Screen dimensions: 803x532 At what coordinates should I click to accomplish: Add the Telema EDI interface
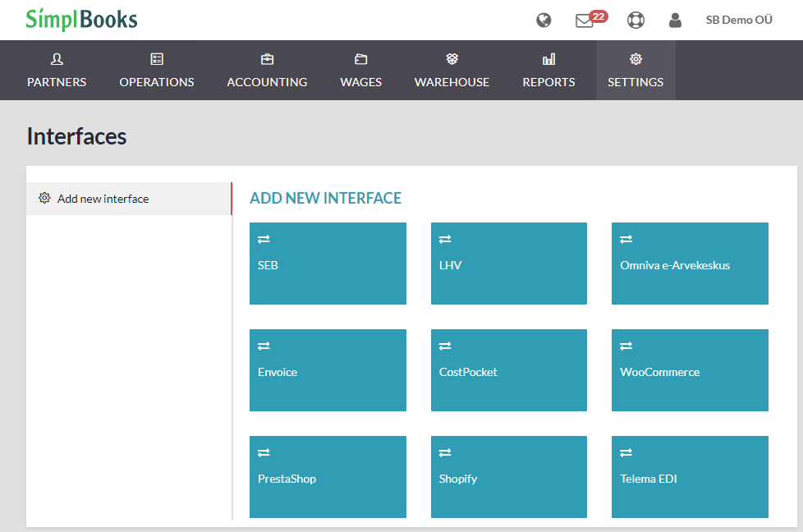(690, 477)
